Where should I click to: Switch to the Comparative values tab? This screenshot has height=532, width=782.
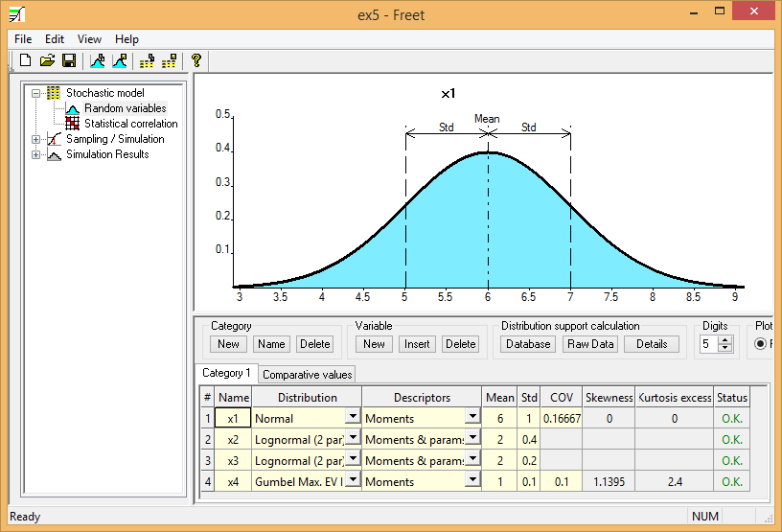tap(308, 374)
